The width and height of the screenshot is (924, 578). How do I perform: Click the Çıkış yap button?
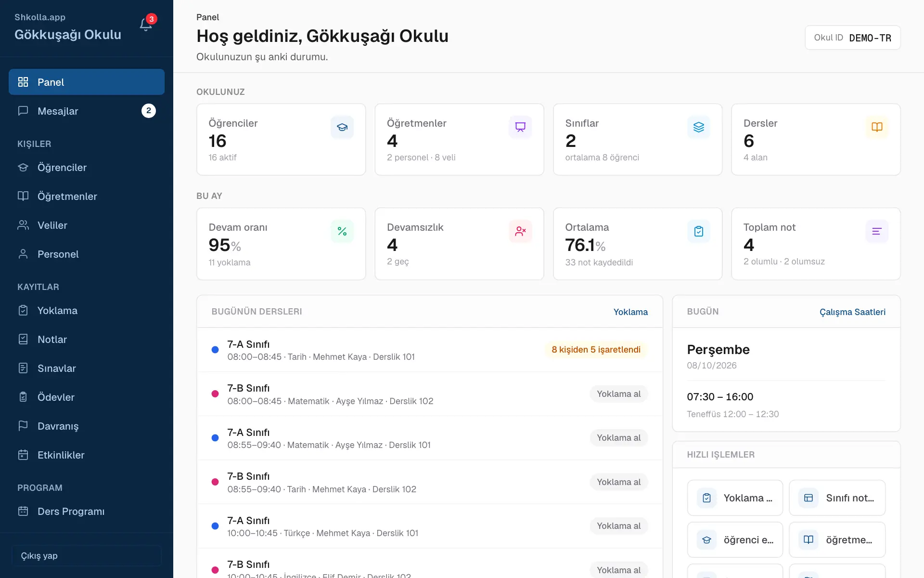87,555
